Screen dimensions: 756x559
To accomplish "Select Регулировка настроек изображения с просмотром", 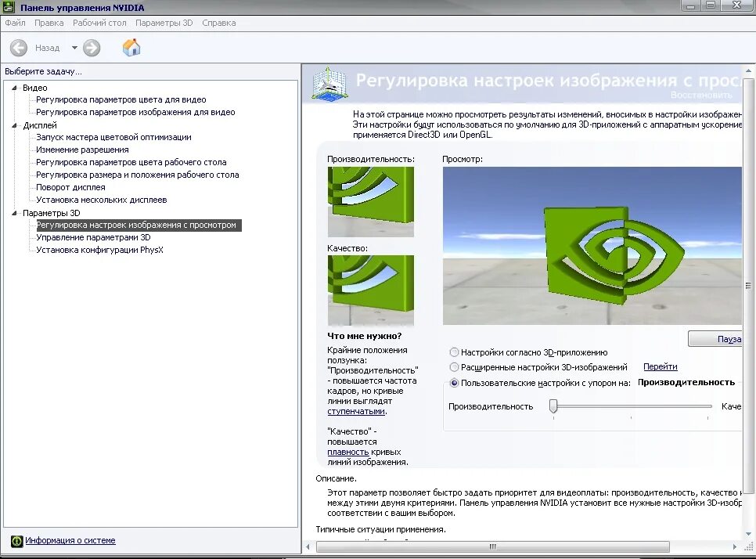I will point(139,225).
